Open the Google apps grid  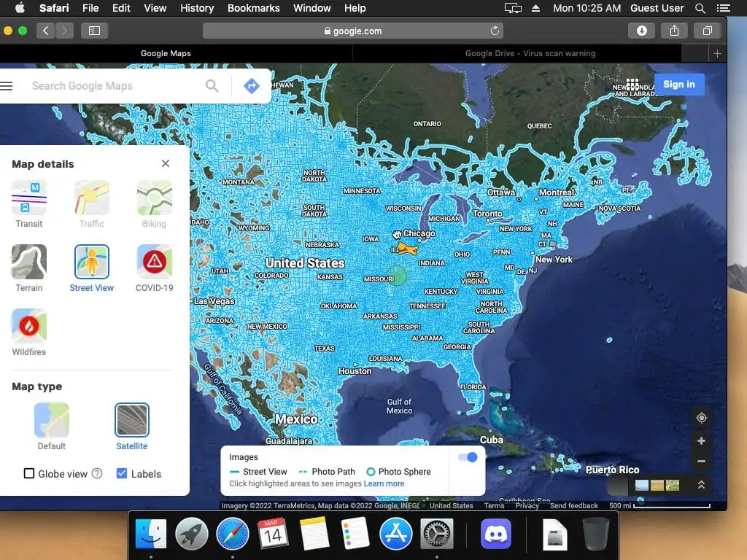coord(632,85)
